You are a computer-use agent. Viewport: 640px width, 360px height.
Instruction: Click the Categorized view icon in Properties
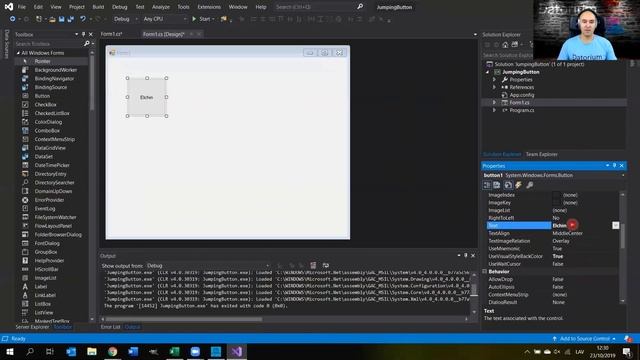(487, 185)
